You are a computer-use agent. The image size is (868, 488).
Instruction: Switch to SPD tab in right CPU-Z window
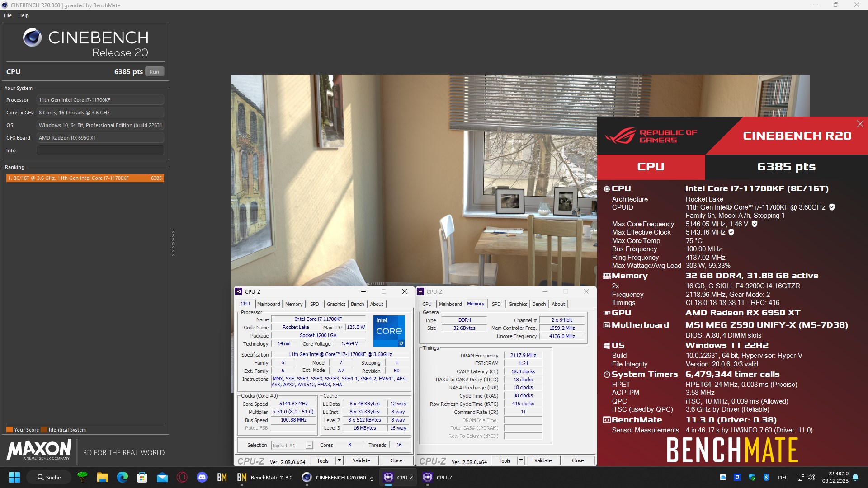pyautogui.click(x=496, y=304)
